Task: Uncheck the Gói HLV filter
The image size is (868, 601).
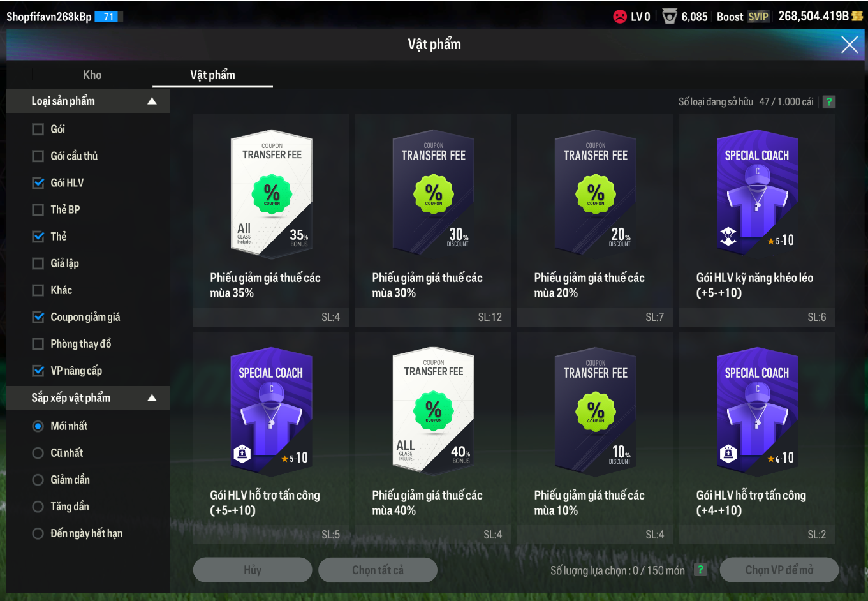Action: pos(38,183)
